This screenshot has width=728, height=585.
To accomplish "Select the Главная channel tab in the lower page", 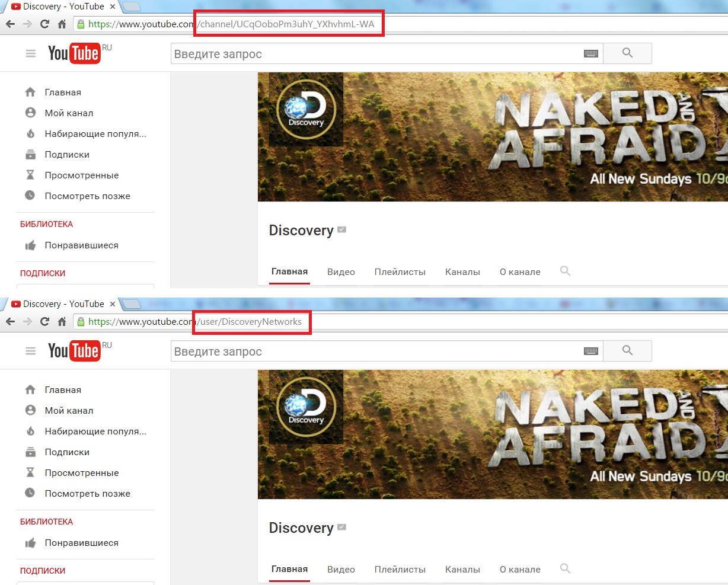I will point(289,569).
